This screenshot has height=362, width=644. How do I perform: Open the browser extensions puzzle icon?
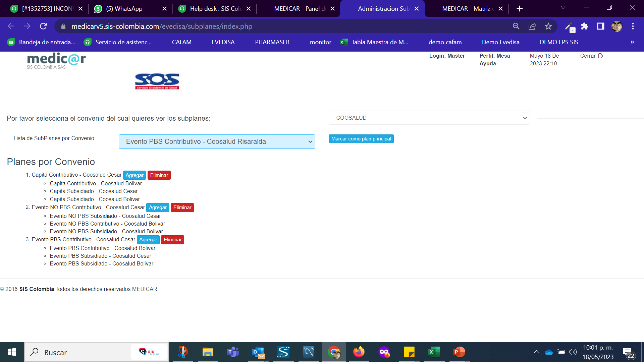(x=585, y=26)
